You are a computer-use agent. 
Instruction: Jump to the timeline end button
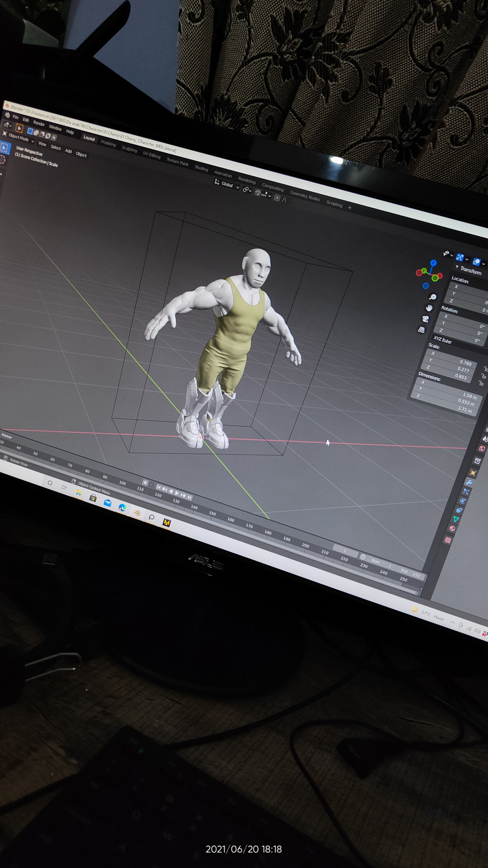[x=189, y=497]
